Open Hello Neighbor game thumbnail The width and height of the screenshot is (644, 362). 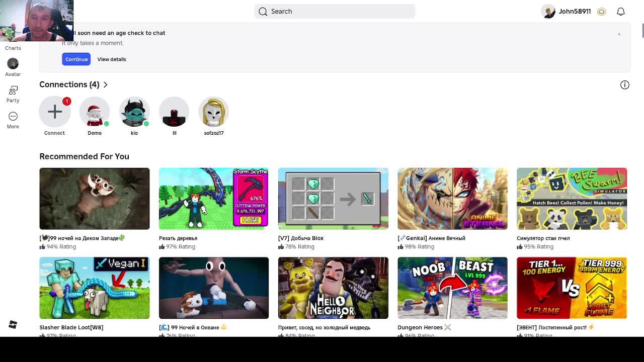tap(333, 288)
